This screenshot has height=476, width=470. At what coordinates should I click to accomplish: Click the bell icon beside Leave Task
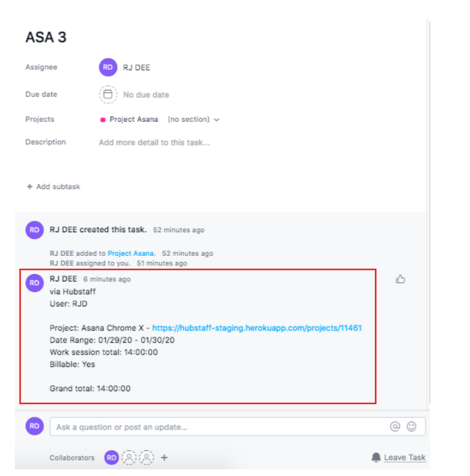376,458
